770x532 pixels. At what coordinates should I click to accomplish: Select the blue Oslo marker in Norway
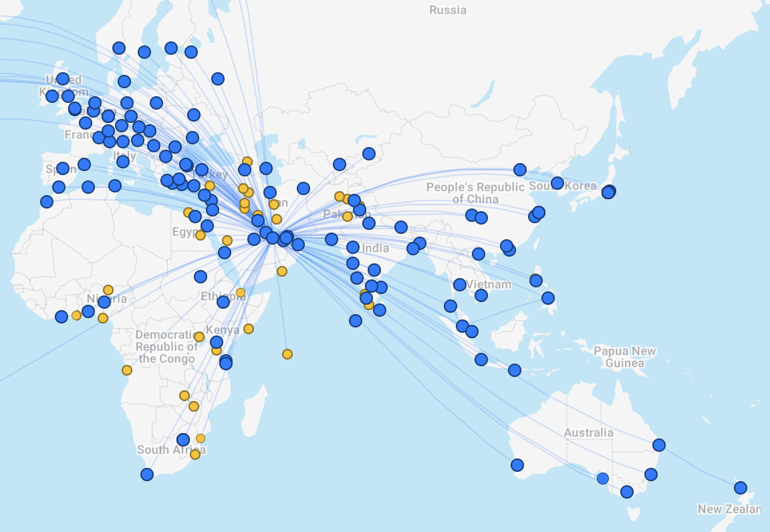click(119, 47)
